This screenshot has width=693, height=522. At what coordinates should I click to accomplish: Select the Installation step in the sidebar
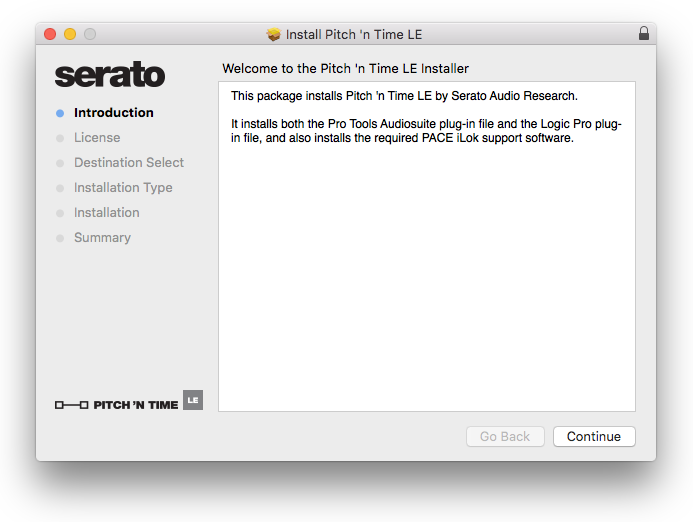107,213
